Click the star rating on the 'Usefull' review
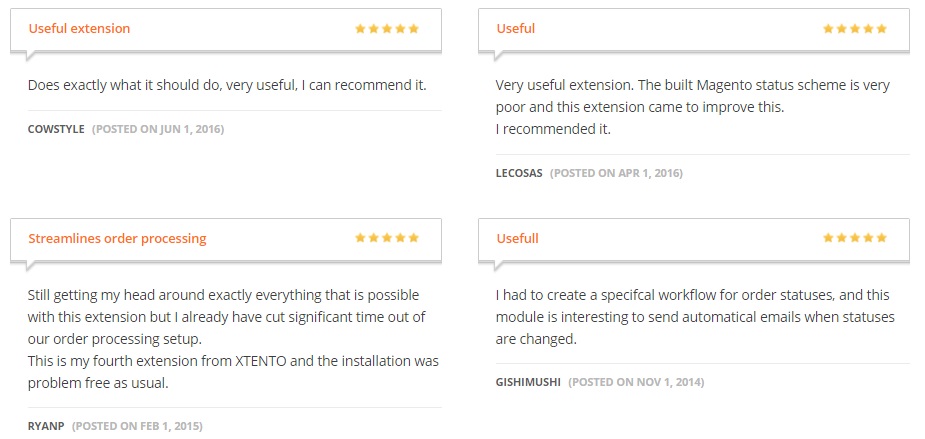925x439 pixels. tap(854, 239)
